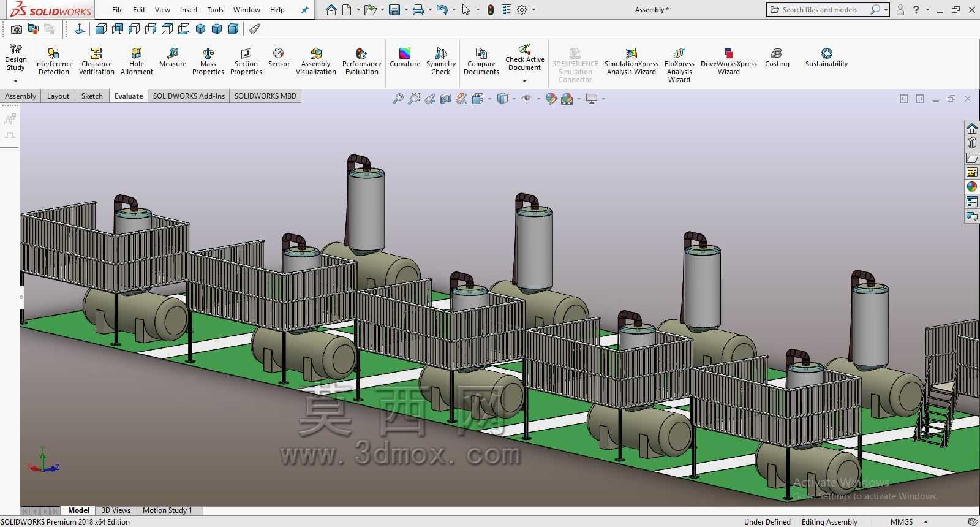Screen dimensions: 980x527
Task: Open SOLIDWORKS Resources home in task pane
Action: pyautogui.click(x=972, y=128)
